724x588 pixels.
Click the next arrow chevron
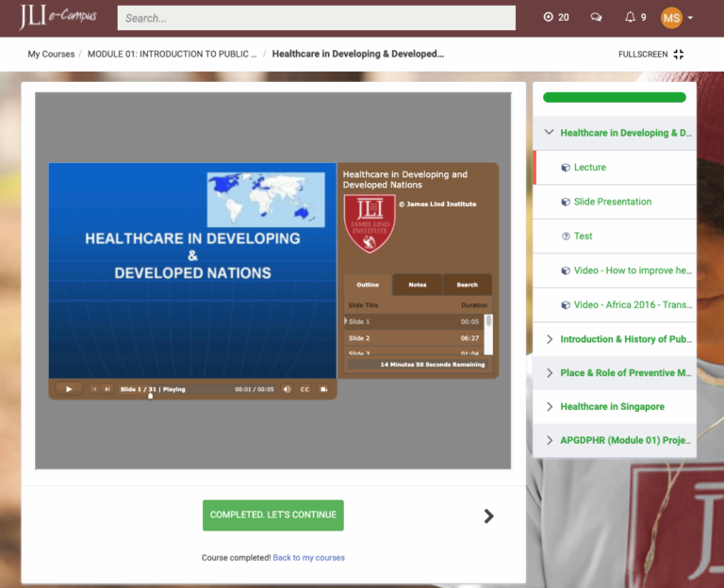click(488, 515)
